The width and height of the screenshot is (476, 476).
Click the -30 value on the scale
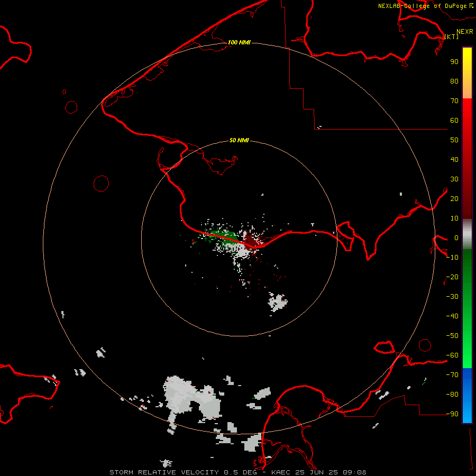(x=452, y=297)
